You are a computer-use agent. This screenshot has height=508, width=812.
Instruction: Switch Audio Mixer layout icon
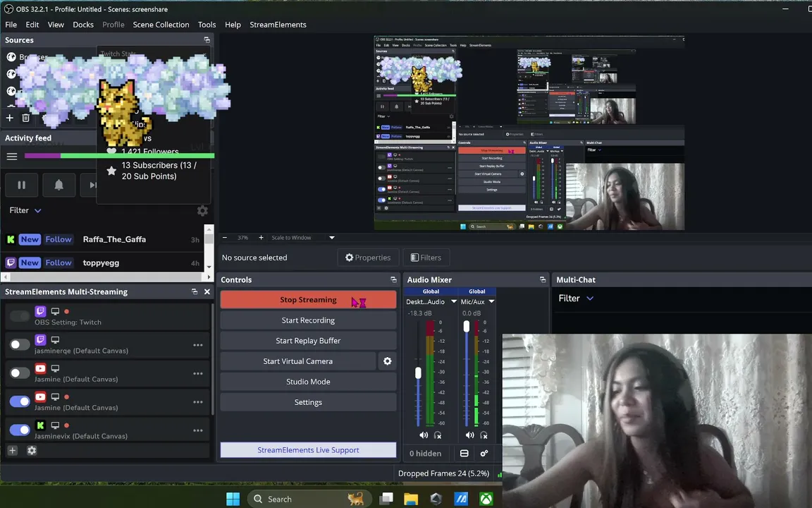[x=464, y=454]
